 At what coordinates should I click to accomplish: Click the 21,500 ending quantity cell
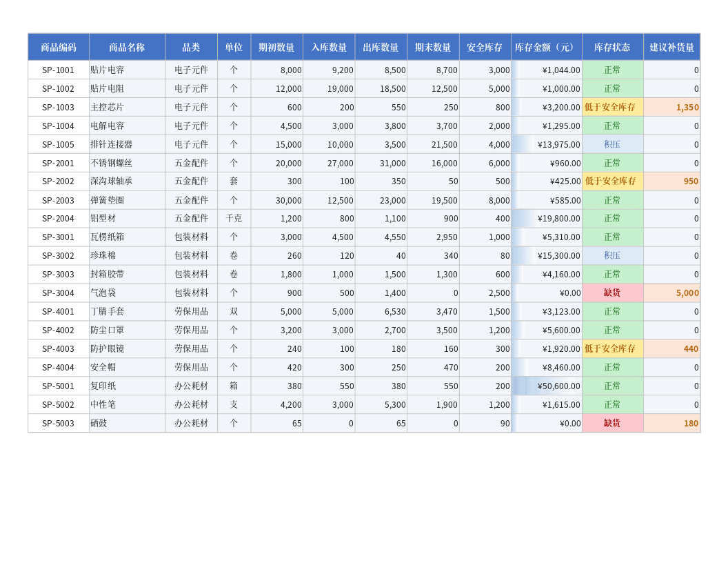433,144
